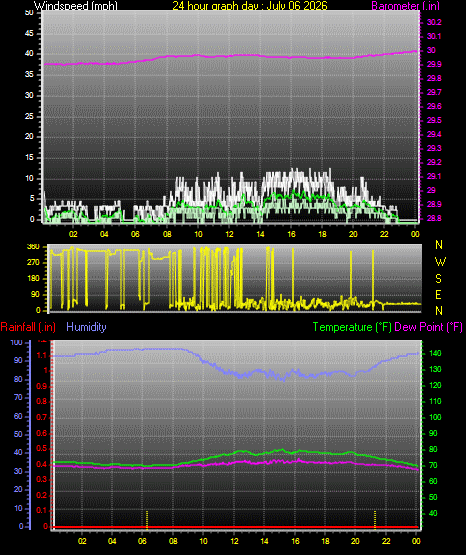Click the 270 wind direction axis value
466x555 pixels.
pyautogui.click(x=33, y=263)
